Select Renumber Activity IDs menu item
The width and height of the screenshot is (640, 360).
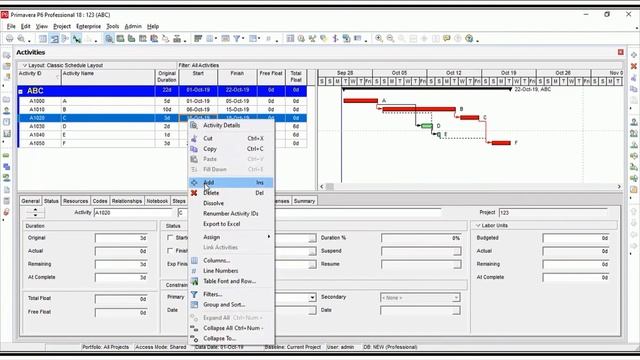tap(231, 213)
